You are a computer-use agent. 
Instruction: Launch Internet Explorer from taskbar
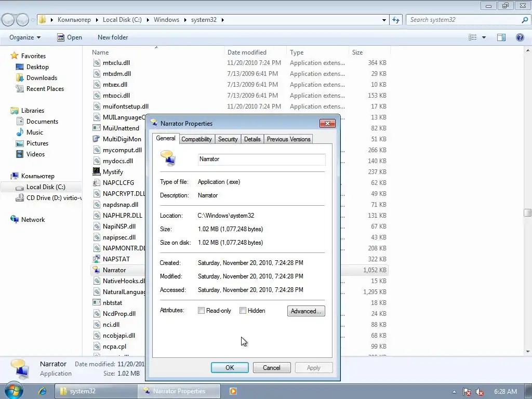point(42,391)
